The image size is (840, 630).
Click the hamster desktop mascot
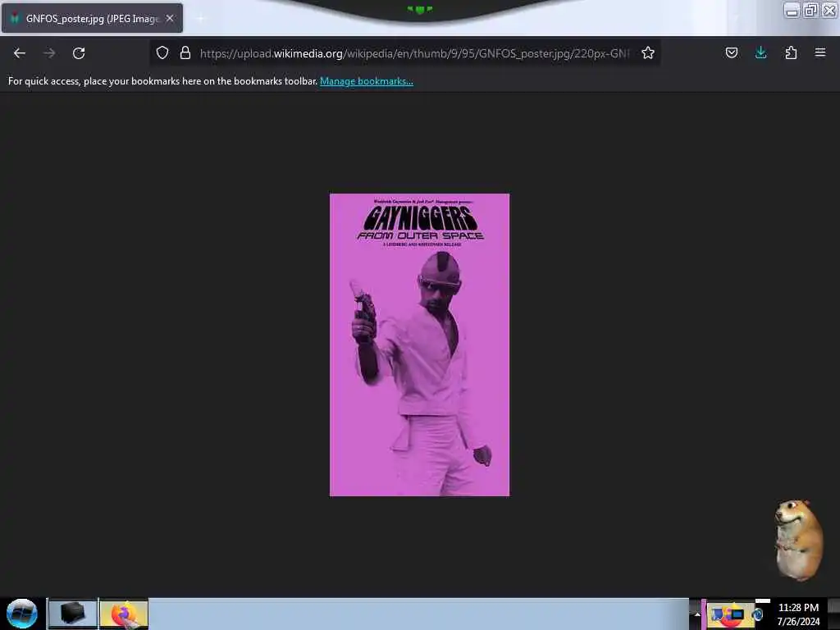[799, 540]
